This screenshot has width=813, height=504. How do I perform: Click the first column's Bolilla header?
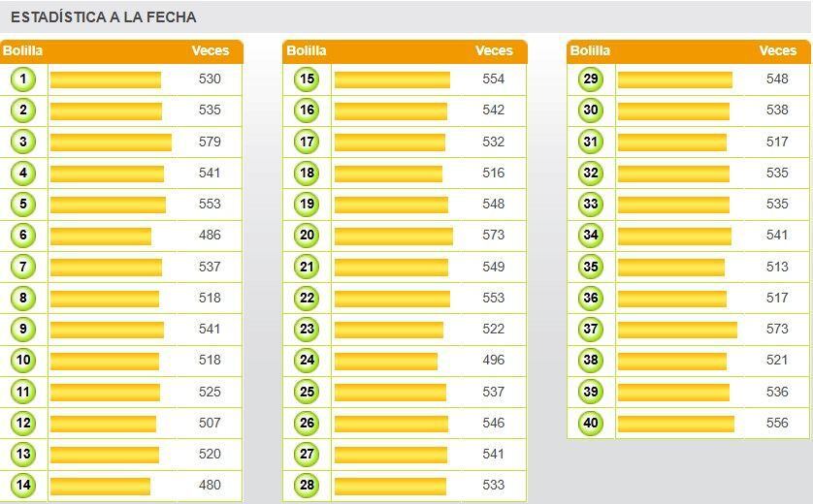pyautogui.click(x=23, y=51)
